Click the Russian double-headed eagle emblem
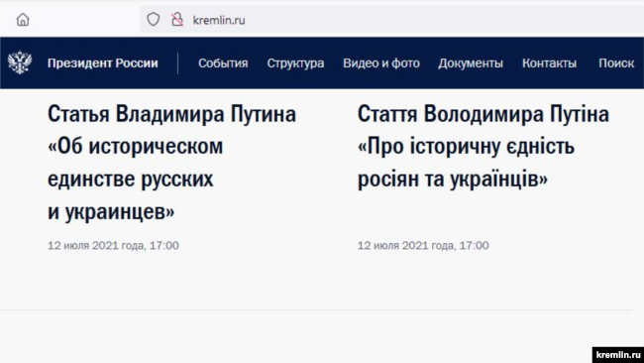The width and height of the screenshot is (644, 363). coord(20,62)
